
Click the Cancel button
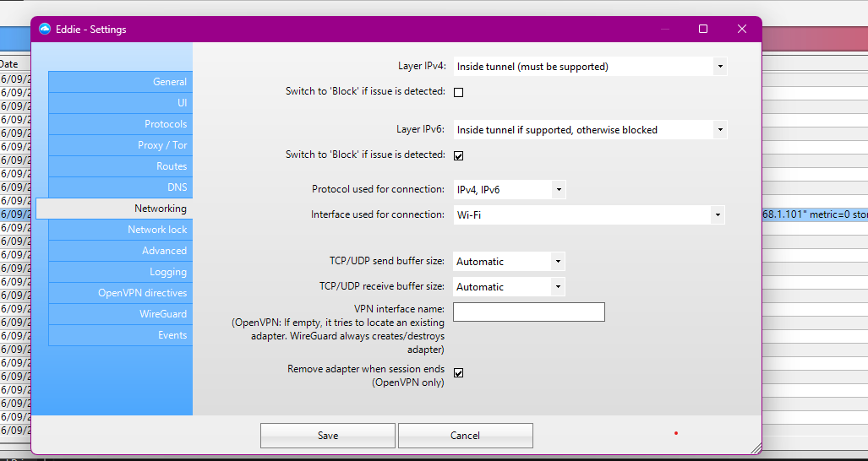click(465, 436)
